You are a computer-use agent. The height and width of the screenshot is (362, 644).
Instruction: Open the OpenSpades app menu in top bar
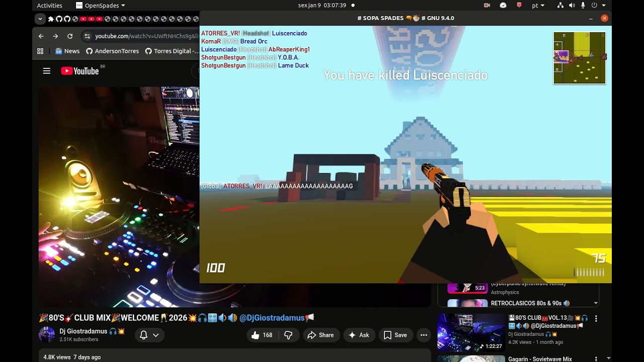pos(100,6)
